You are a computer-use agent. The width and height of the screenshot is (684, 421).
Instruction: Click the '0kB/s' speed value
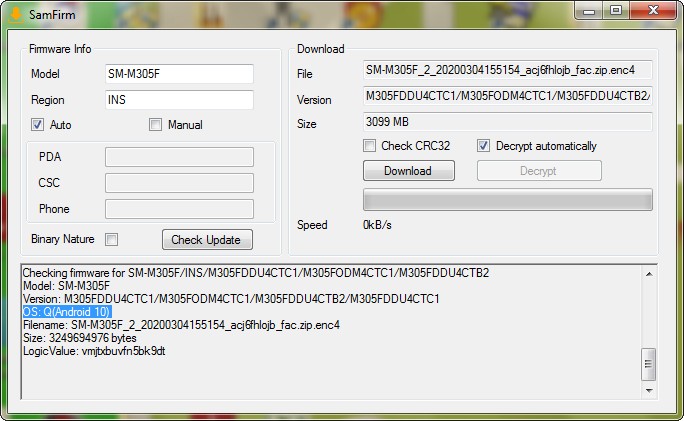tap(377, 225)
